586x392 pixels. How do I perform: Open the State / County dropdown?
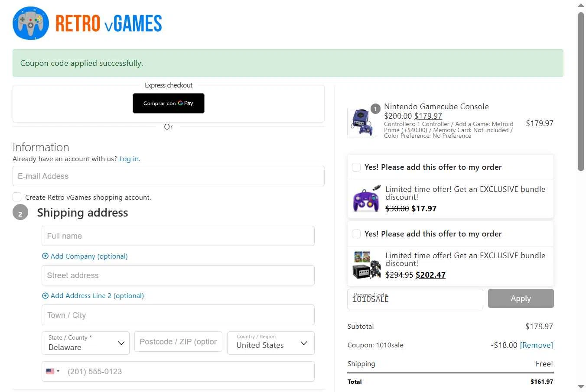coord(85,343)
